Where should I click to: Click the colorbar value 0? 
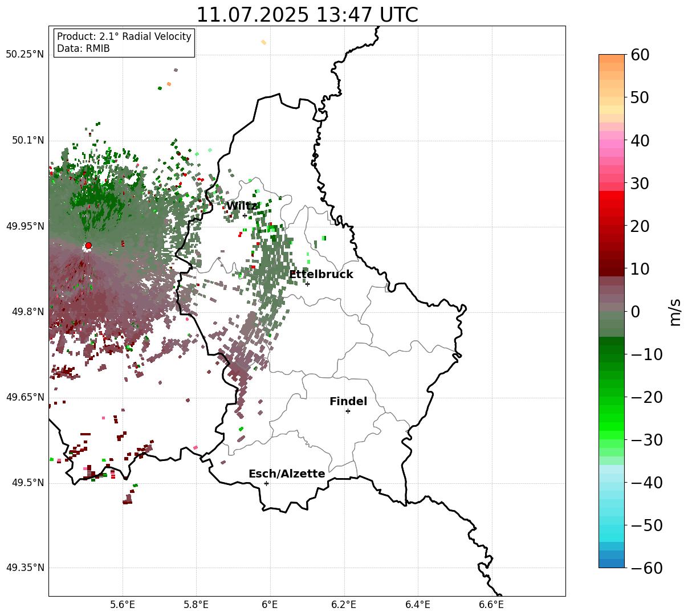point(635,312)
